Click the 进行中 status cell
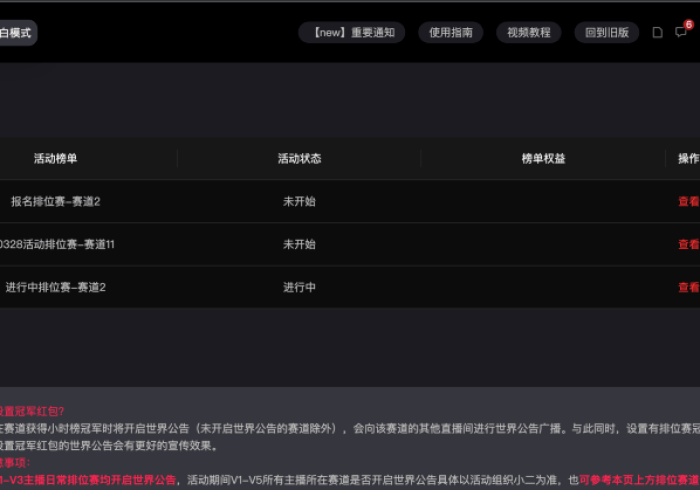The width and height of the screenshot is (700, 490). [x=299, y=287]
